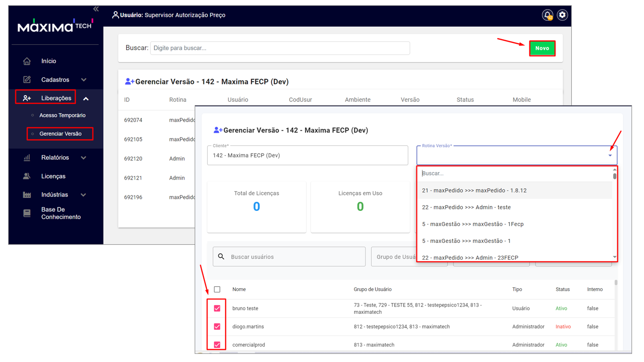Open the Rotina Versão dropdown arrow
This screenshot has width=644, height=362.
coord(610,155)
